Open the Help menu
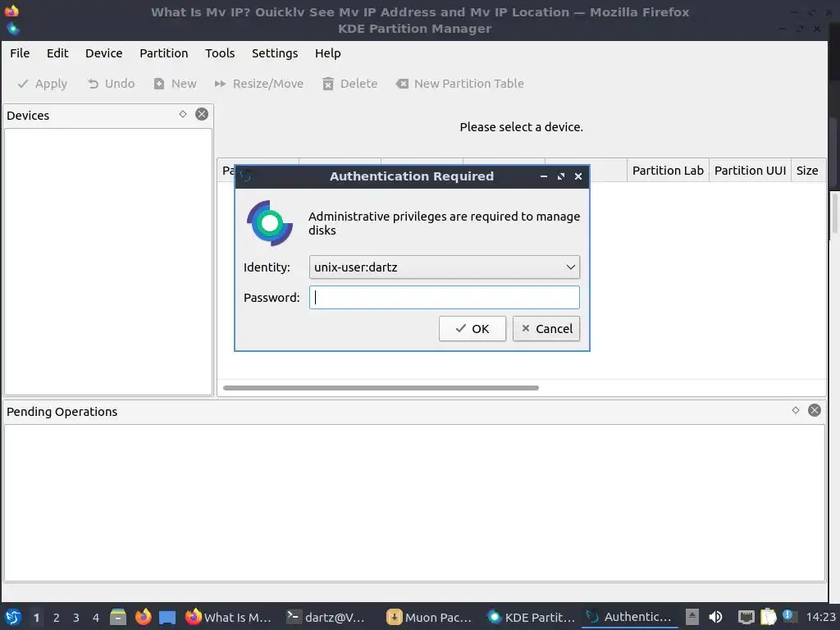This screenshot has height=630, width=840. [328, 53]
